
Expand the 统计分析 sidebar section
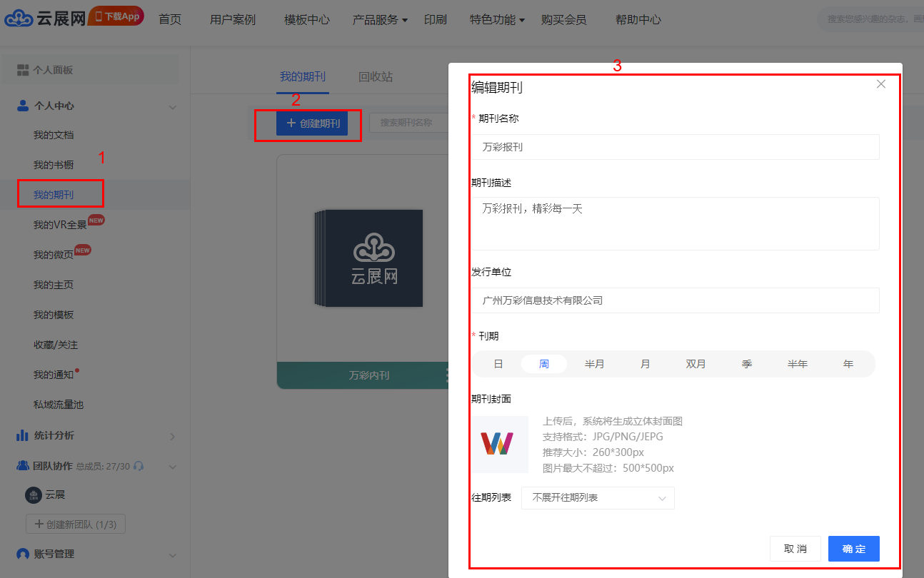tap(172, 436)
